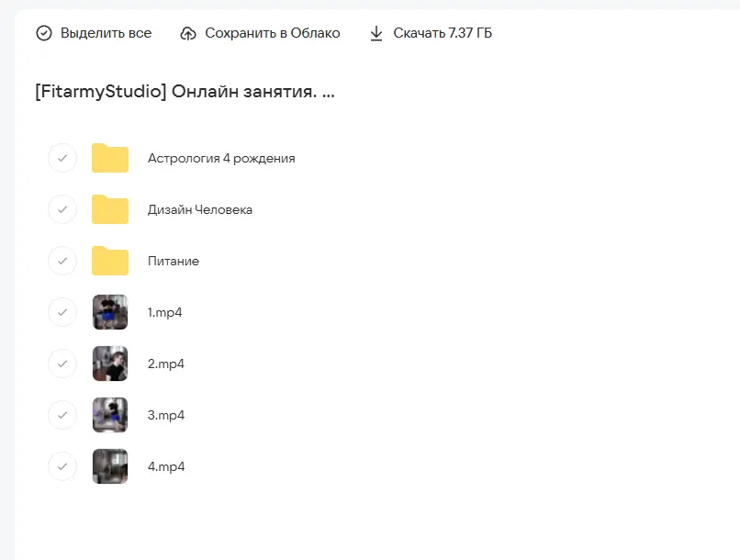This screenshot has height=560, width=740.
Task: Click the cloud icon beside Сохранить в Облако
Action: tap(188, 32)
